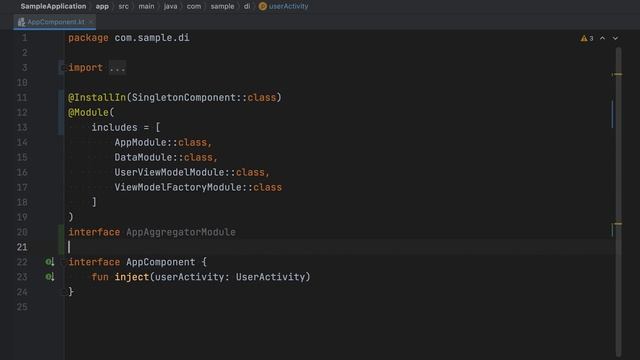Click the '@Module' annotation

(x=88, y=113)
